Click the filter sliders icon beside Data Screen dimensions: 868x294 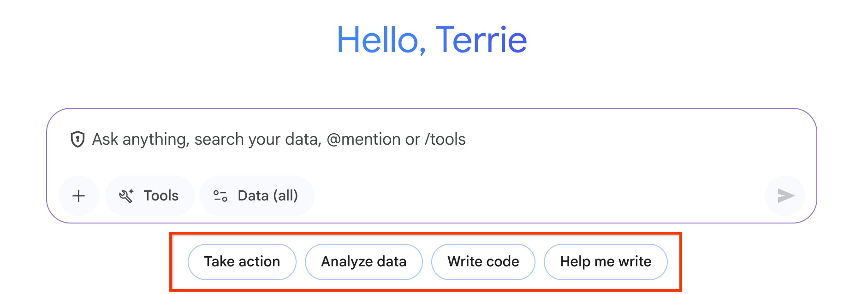pos(220,196)
